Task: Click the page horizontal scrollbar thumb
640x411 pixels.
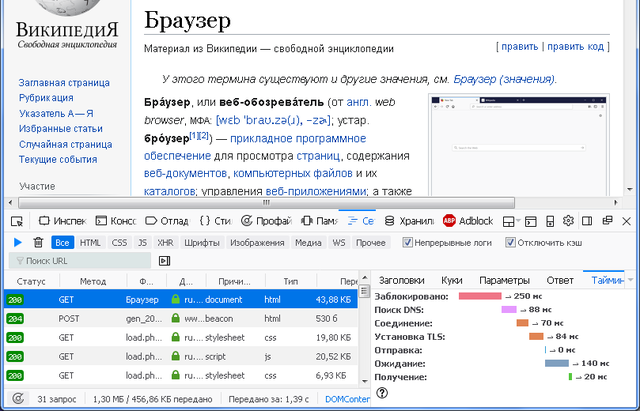Action: click(x=267, y=202)
